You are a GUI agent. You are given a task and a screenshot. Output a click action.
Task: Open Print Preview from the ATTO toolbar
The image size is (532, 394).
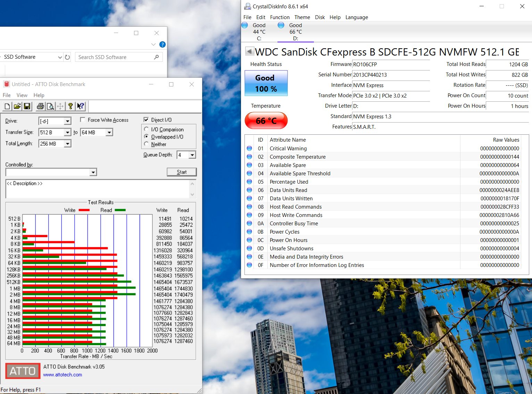click(x=50, y=106)
